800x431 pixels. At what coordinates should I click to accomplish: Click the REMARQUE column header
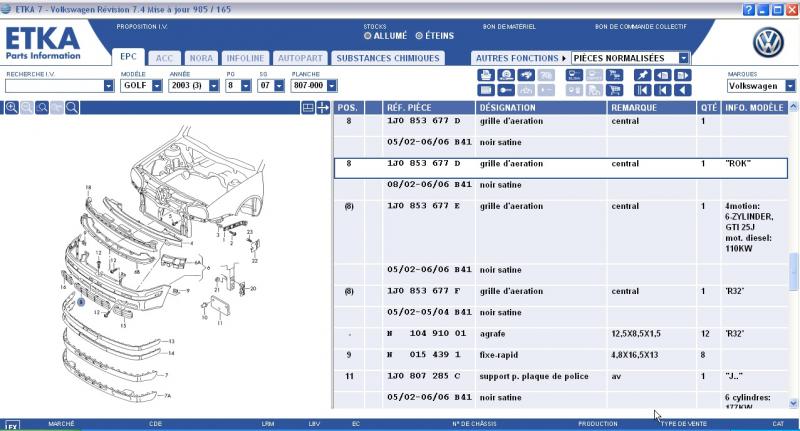pyautogui.click(x=652, y=108)
